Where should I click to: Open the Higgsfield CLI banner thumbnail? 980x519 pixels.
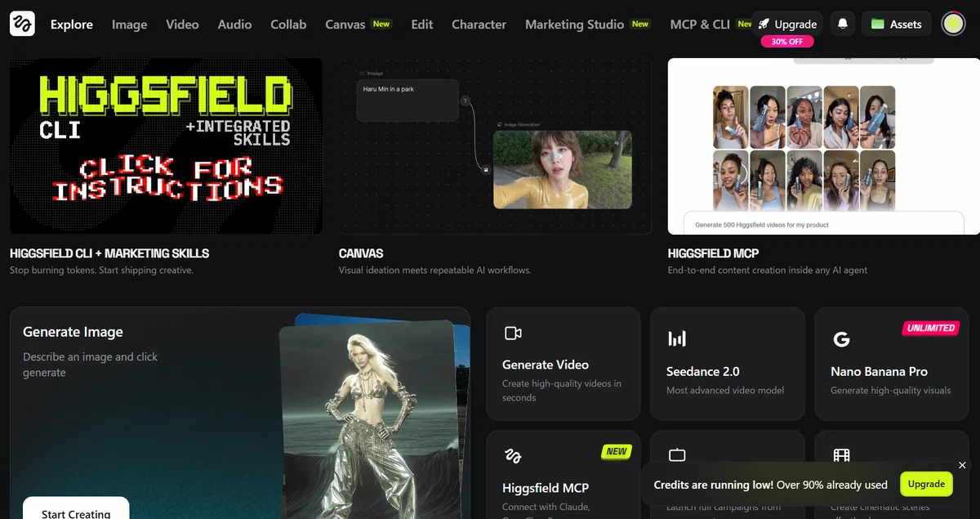click(x=166, y=146)
